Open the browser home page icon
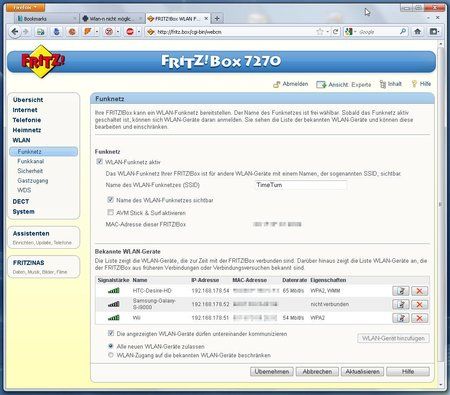 click(417, 32)
